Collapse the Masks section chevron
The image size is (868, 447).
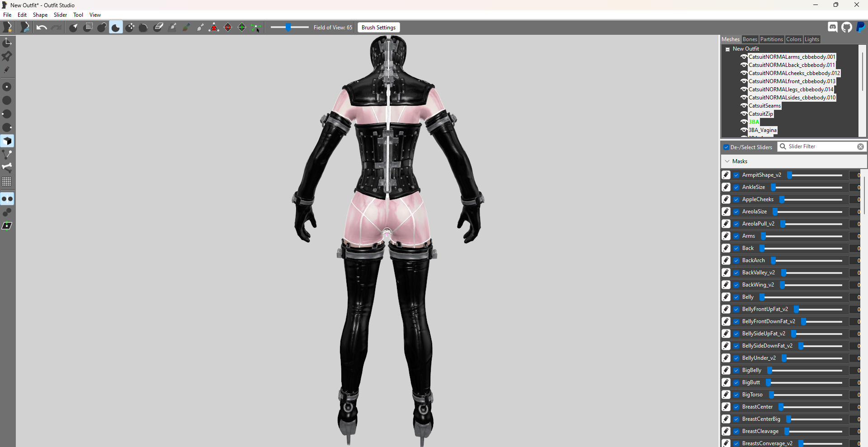[727, 161]
